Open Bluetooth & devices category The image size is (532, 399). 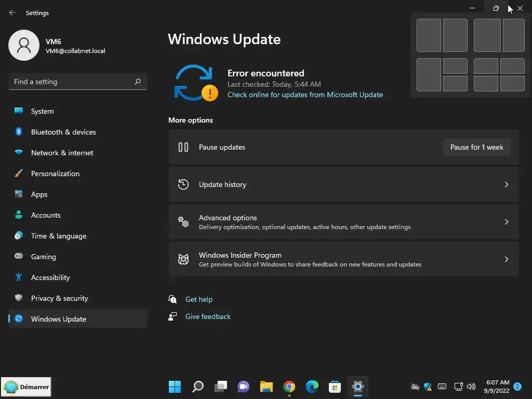point(78,132)
